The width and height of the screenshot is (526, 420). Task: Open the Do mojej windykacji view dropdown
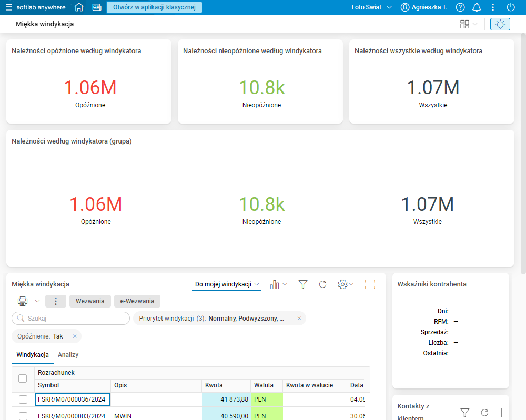pyautogui.click(x=227, y=284)
